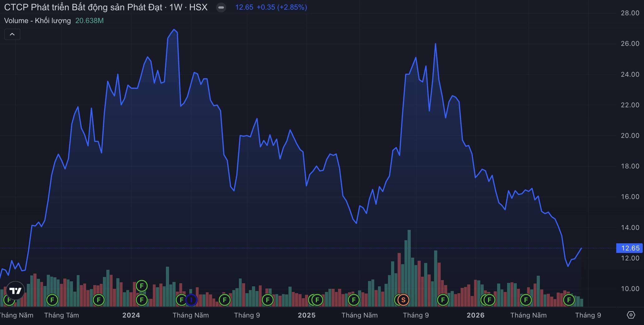Click the price change +0.35 (+2.85%)
The height and width of the screenshot is (325, 644).
pyautogui.click(x=282, y=7)
